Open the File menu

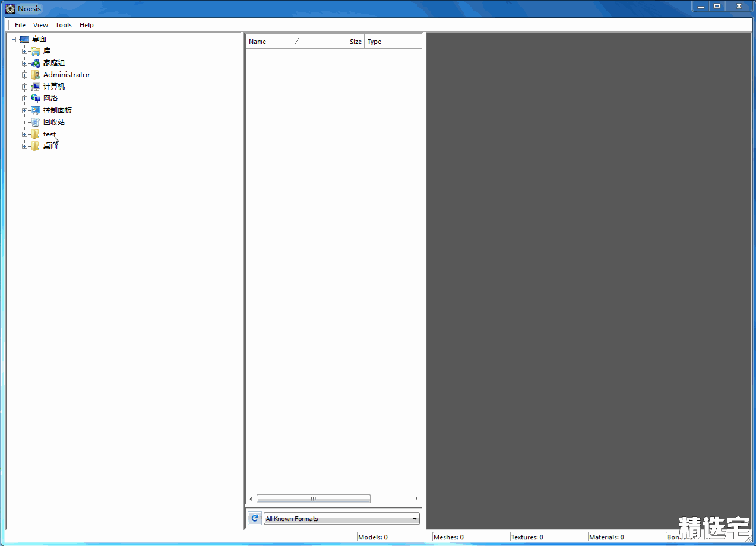click(20, 25)
